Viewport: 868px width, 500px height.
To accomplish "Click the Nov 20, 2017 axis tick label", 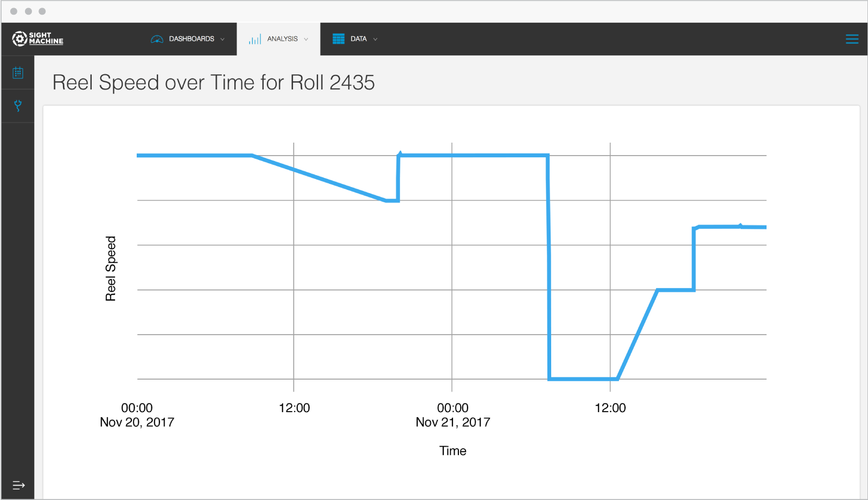I will (x=137, y=422).
